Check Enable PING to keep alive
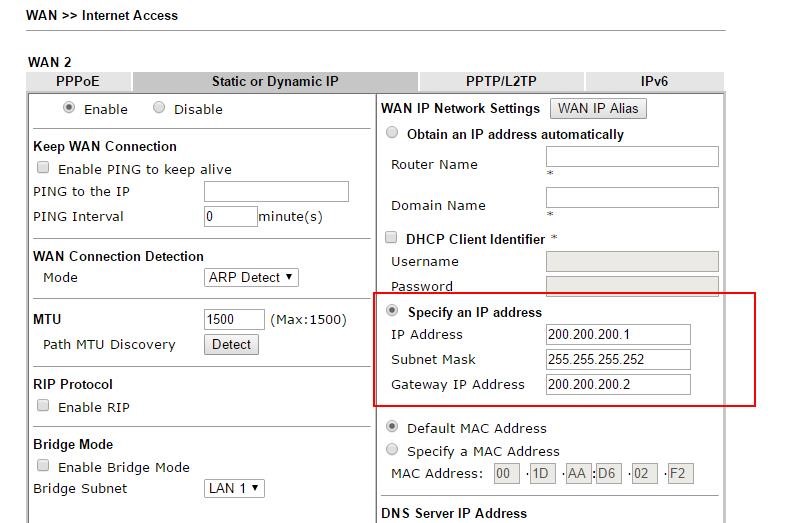 [x=43, y=169]
